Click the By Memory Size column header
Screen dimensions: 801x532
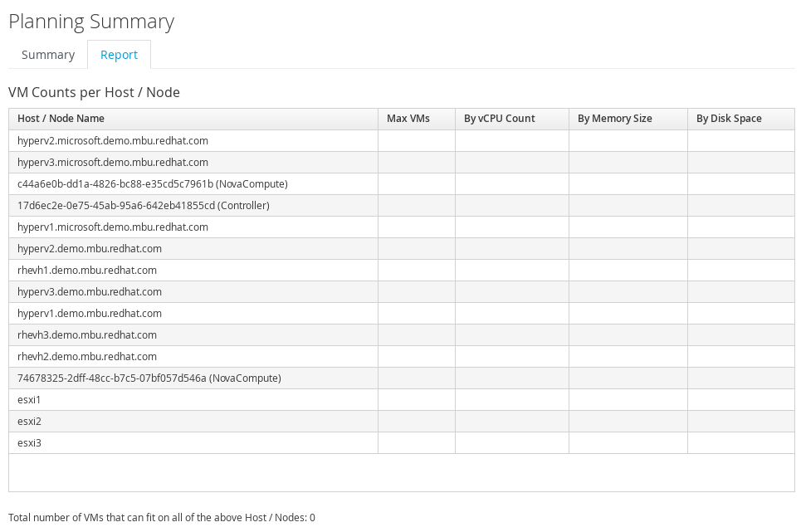[x=628, y=119]
